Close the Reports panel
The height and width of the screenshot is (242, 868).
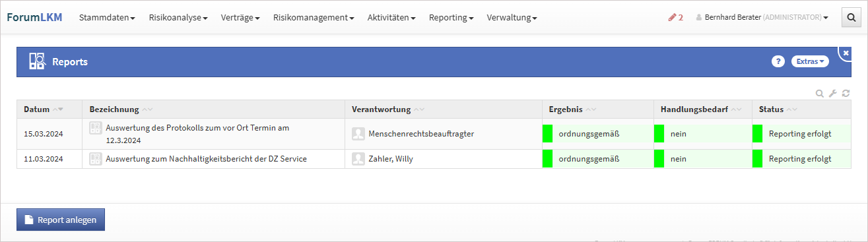(846, 52)
